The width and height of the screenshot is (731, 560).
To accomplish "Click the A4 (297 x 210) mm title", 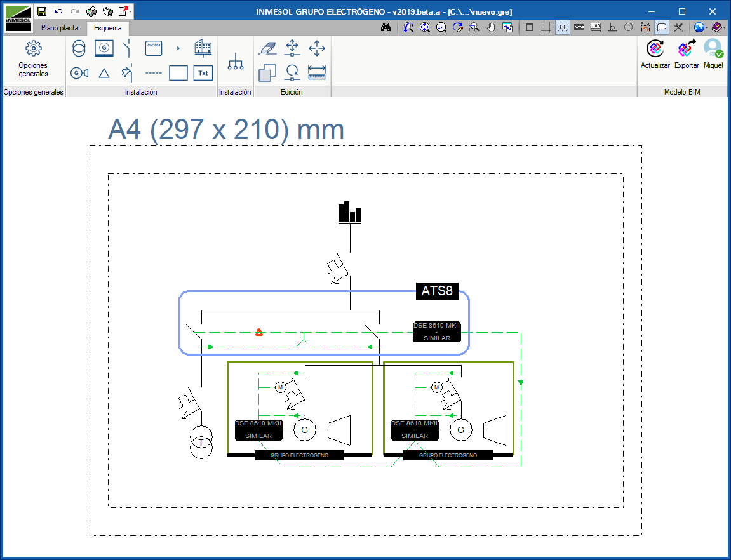I will (x=226, y=130).
